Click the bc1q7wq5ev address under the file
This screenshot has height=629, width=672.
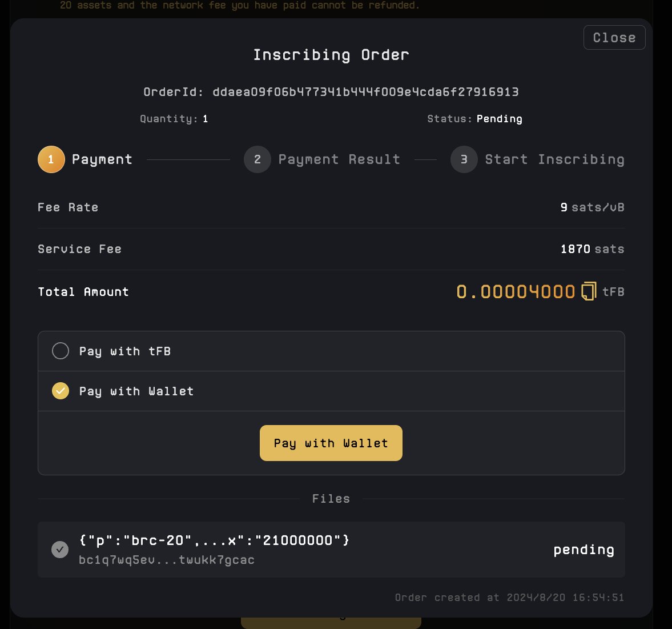[167, 560]
